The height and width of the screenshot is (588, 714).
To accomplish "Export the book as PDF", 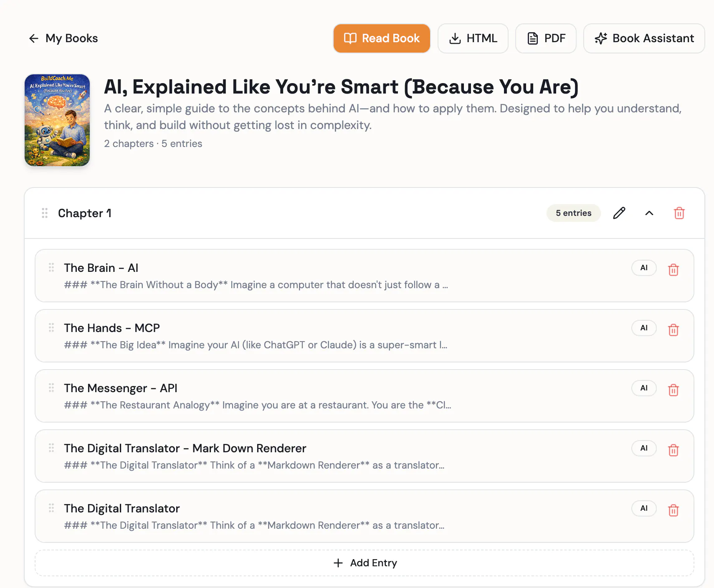I will pyautogui.click(x=546, y=38).
